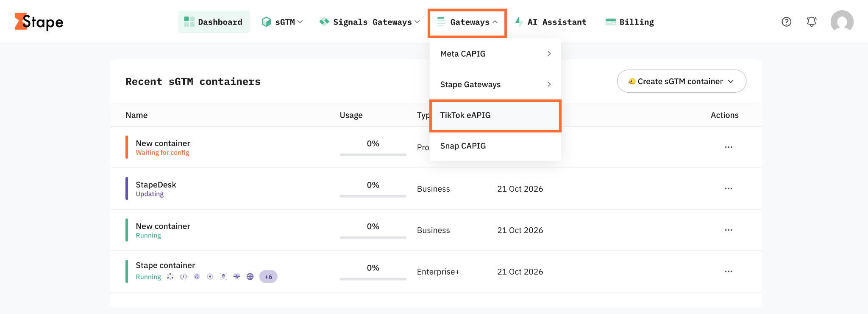Click the hexagon power-up icon
Image resolution: width=868 pixels, height=314 pixels.
click(210, 277)
